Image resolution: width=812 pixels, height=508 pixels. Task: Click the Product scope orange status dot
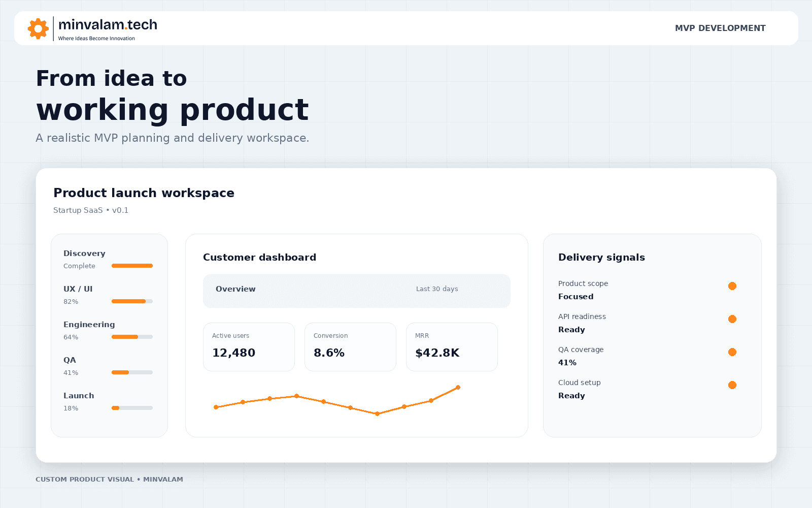point(732,286)
